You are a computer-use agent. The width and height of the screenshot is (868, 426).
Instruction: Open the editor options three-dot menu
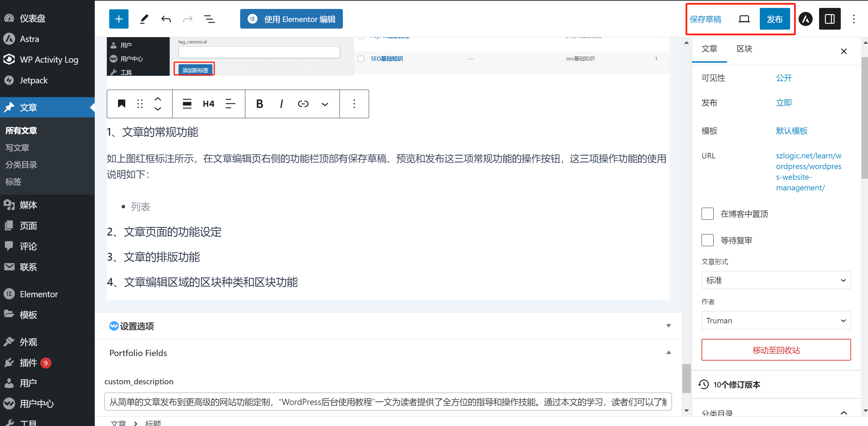point(854,19)
